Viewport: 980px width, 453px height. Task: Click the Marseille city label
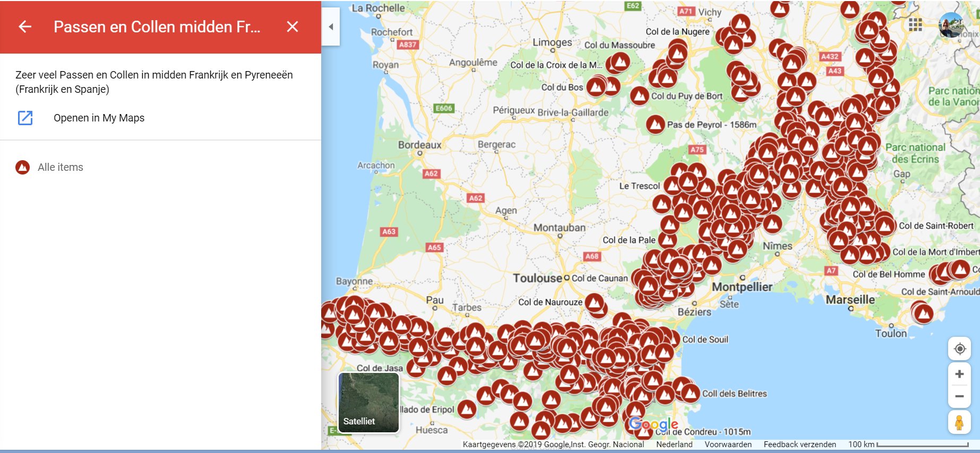[850, 300]
